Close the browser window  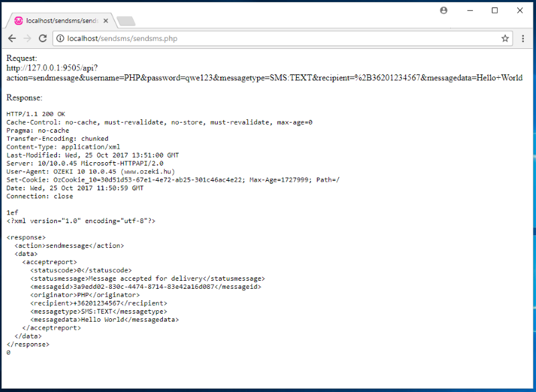(520, 10)
